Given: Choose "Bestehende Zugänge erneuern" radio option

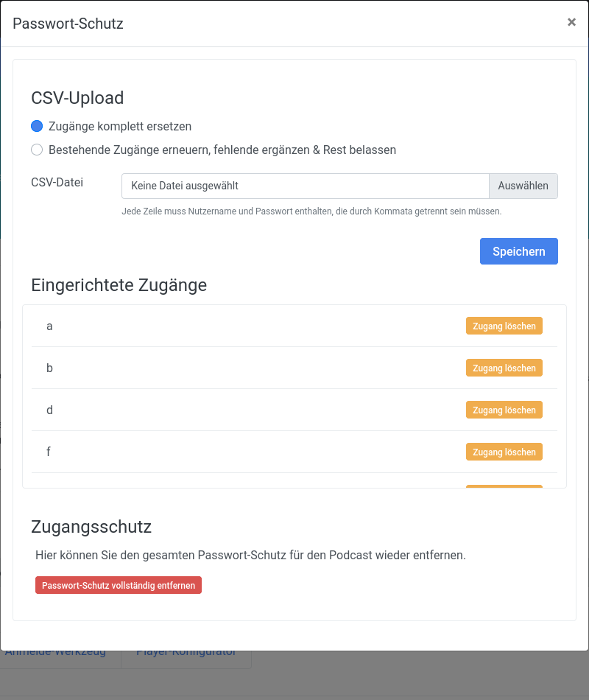Looking at the screenshot, I should (37, 150).
